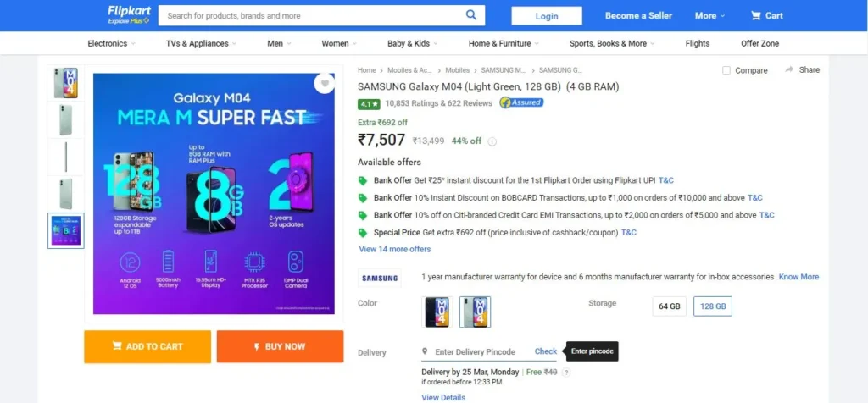Add product to wishlist with heart icon

[x=325, y=84]
